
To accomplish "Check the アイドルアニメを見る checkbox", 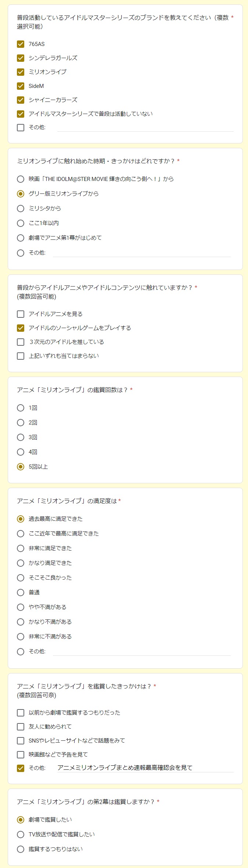I will [x=21, y=314].
